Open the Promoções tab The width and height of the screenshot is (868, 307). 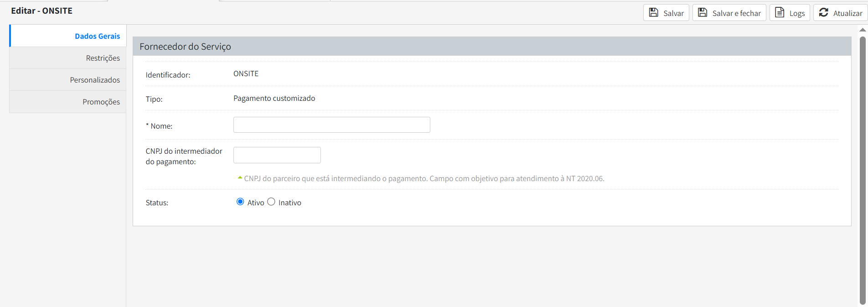pyautogui.click(x=101, y=102)
